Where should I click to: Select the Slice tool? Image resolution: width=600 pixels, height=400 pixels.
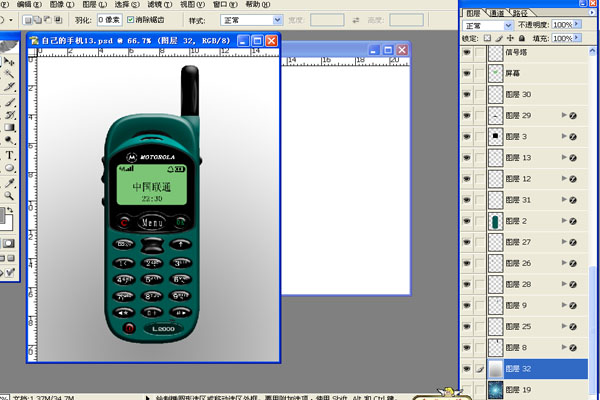coord(9,87)
